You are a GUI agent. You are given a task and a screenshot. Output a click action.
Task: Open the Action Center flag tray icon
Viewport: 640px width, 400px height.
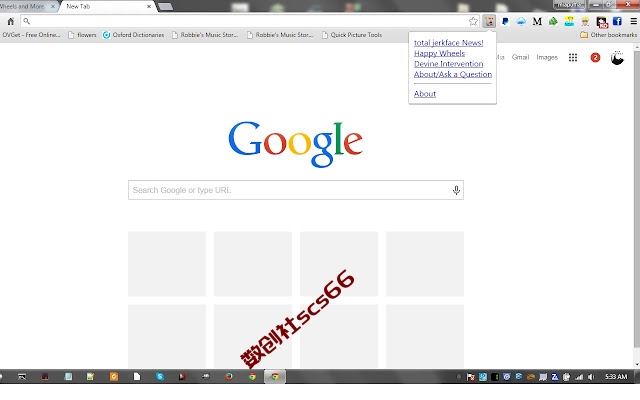point(471,377)
